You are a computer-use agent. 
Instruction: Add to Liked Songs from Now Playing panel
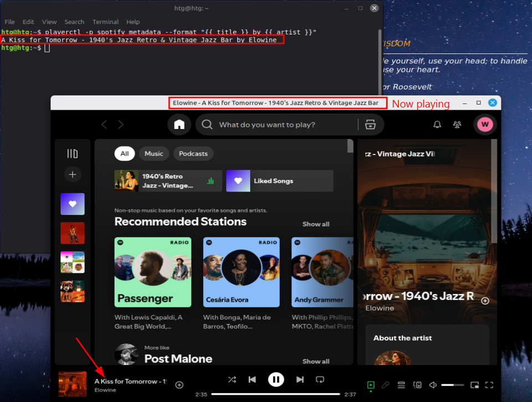[x=485, y=301]
